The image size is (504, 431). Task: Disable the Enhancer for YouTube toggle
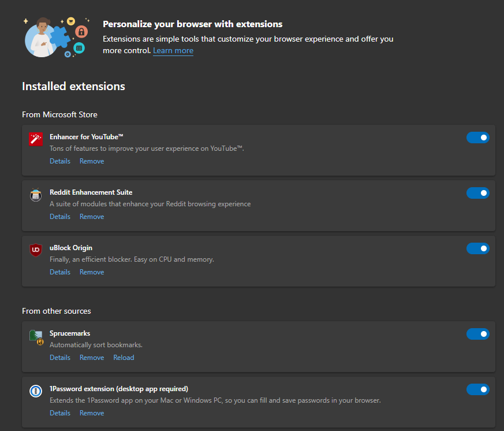pyautogui.click(x=477, y=138)
